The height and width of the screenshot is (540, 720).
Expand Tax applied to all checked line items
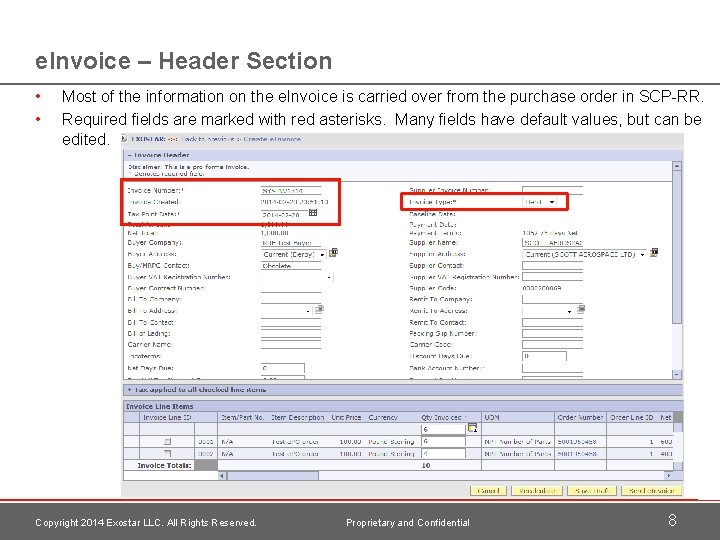(x=129, y=389)
